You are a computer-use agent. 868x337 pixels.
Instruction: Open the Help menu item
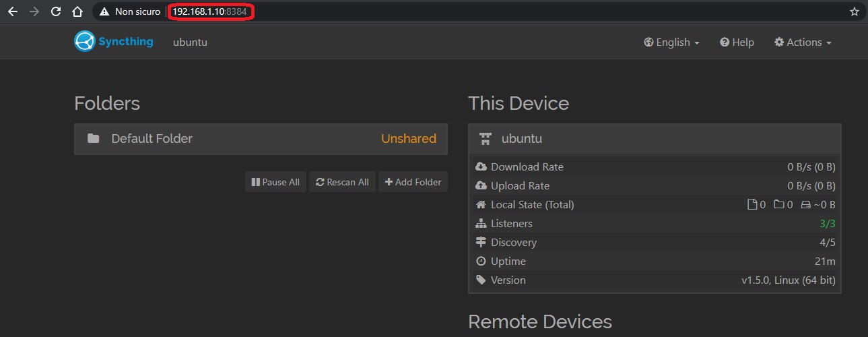coord(737,42)
